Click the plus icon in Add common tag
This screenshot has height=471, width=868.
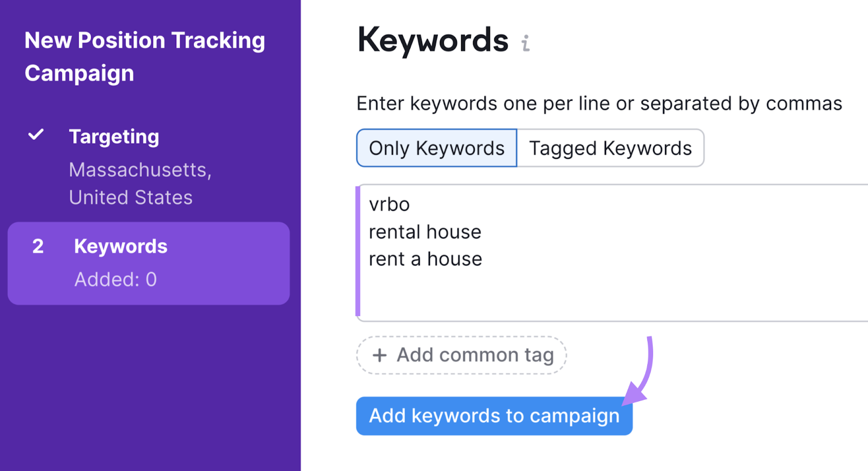tap(380, 355)
